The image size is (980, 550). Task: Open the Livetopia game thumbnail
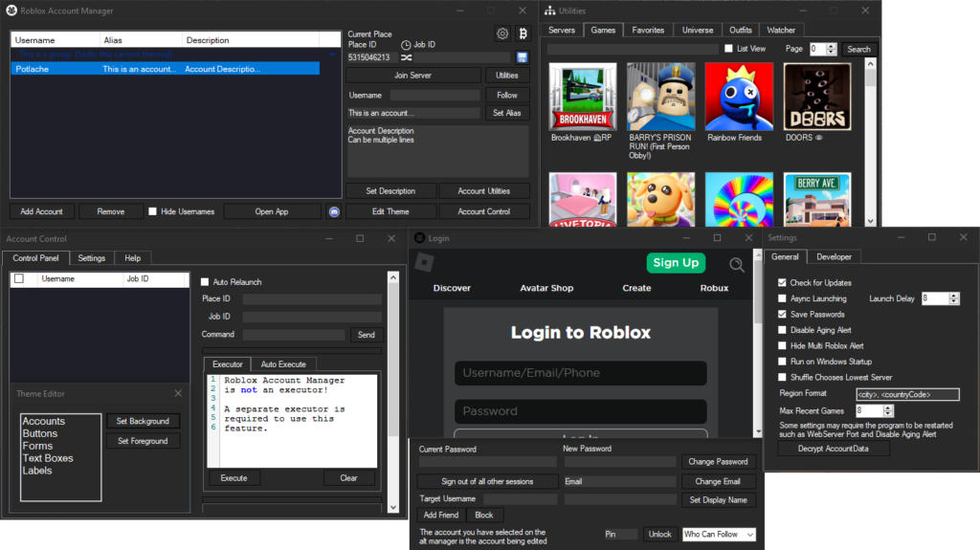[583, 199]
